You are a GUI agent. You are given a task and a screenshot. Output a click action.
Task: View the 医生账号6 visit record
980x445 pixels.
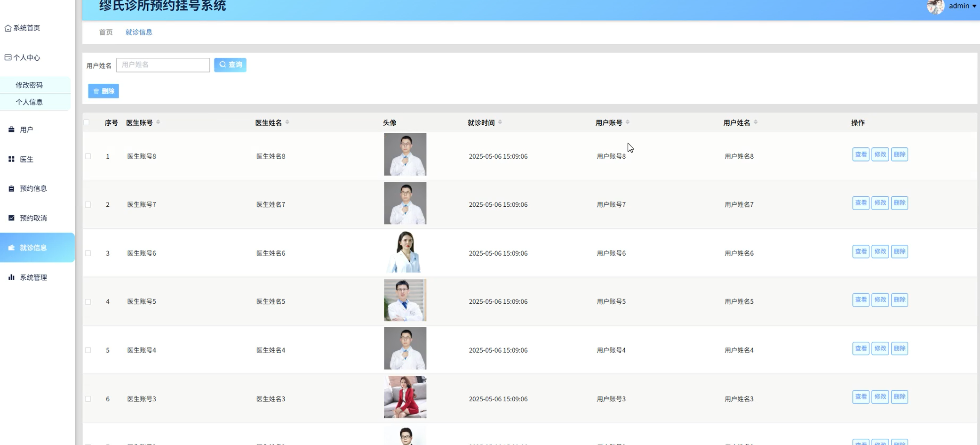pyautogui.click(x=861, y=251)
